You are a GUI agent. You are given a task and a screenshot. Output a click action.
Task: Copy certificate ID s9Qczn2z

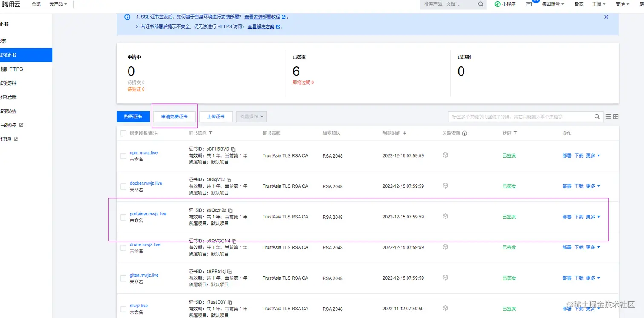(230, 210)
